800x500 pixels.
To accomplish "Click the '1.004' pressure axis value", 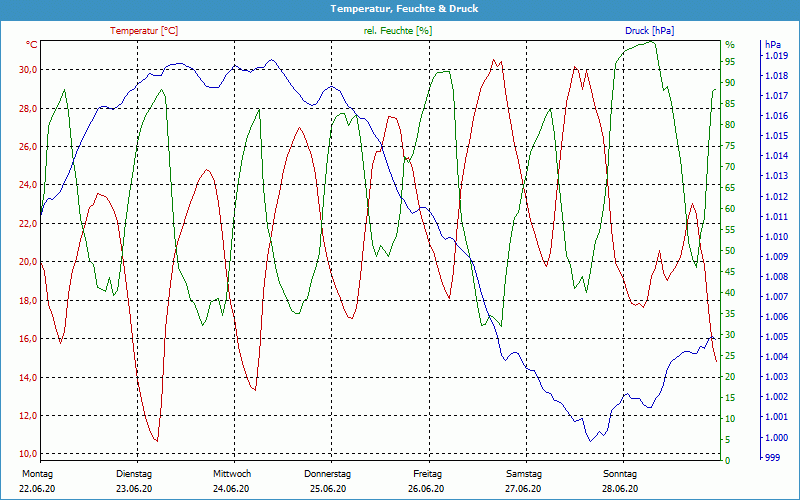I will tap(777, 357).
